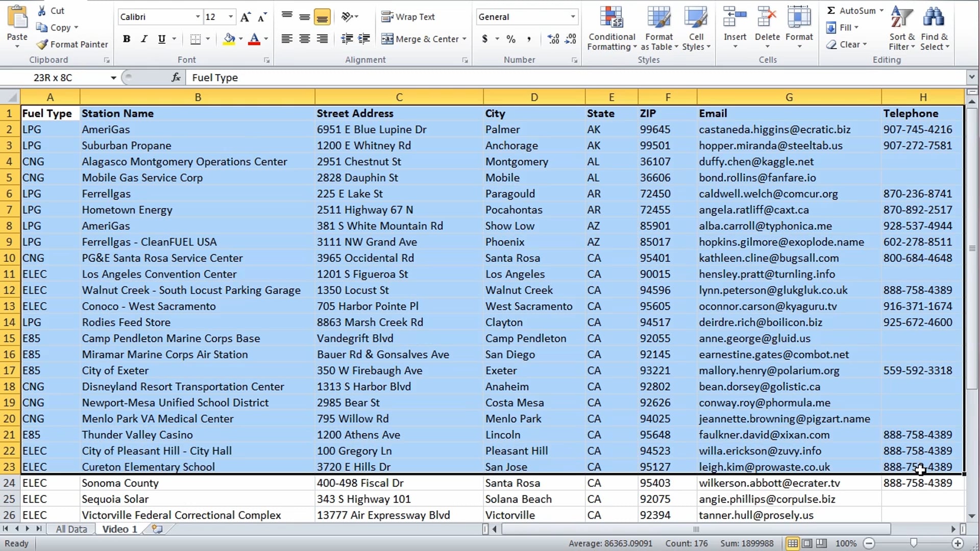Click Merge & Center button

420,39
